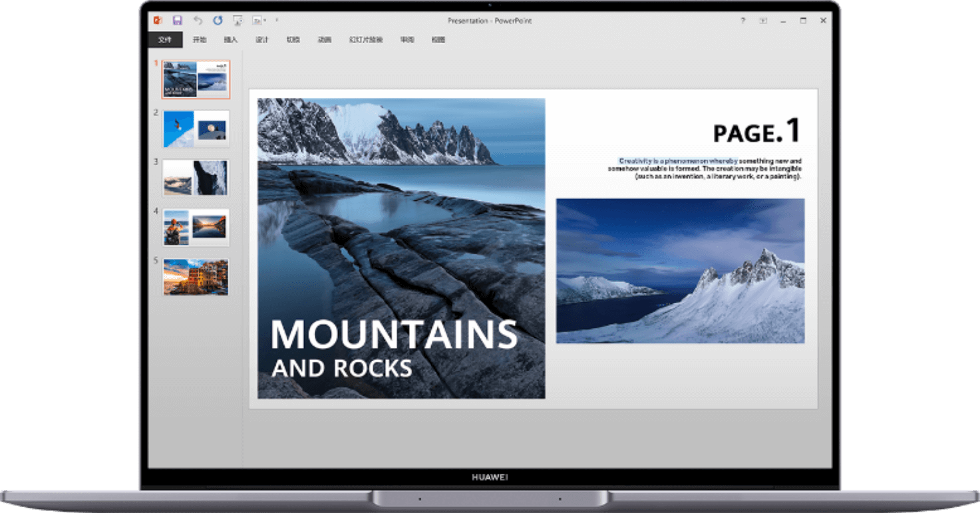Save the presentation with the floppy icon
This screenshot has height=513, width=980.
coord(177,21)
